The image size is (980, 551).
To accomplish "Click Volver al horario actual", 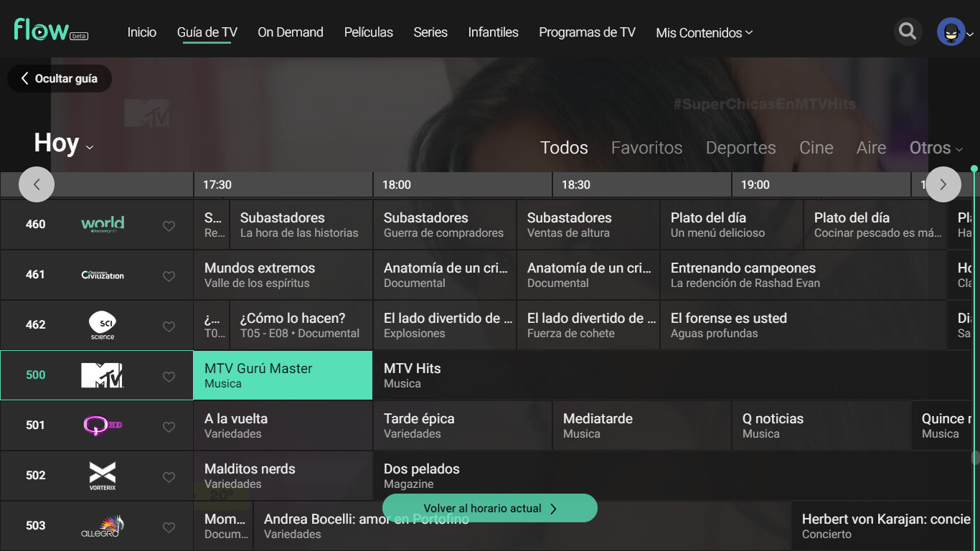I will pyautogui.click(x=490, y=508).
